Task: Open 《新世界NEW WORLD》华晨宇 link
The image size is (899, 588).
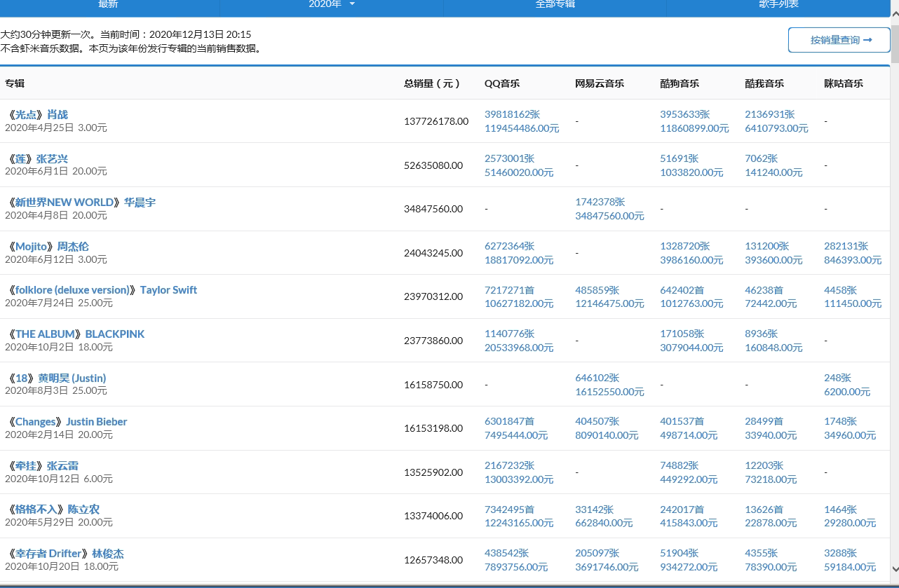Action: (x=80, y=202)
